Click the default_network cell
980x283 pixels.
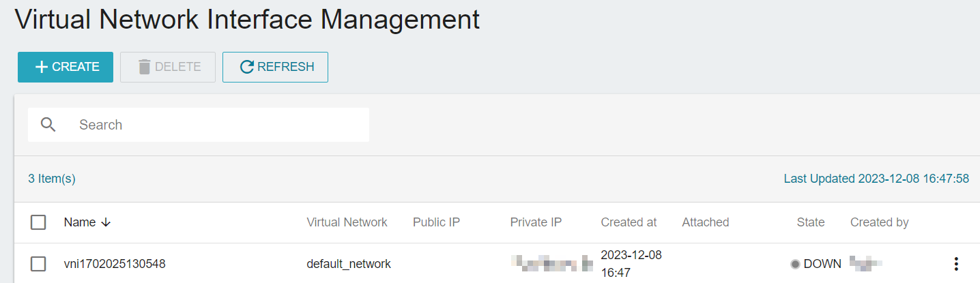(x=349, y=264)
